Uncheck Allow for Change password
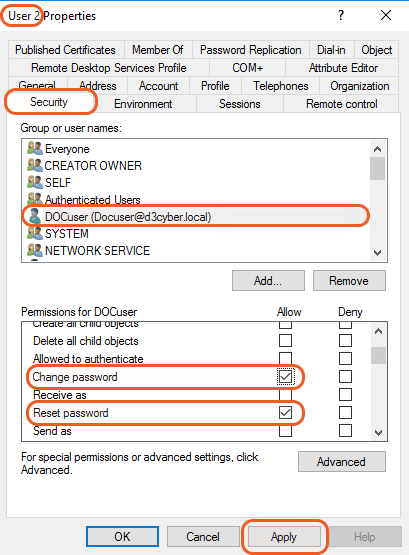409x555 pixels. pyautogui.click(x=285, y=377)
